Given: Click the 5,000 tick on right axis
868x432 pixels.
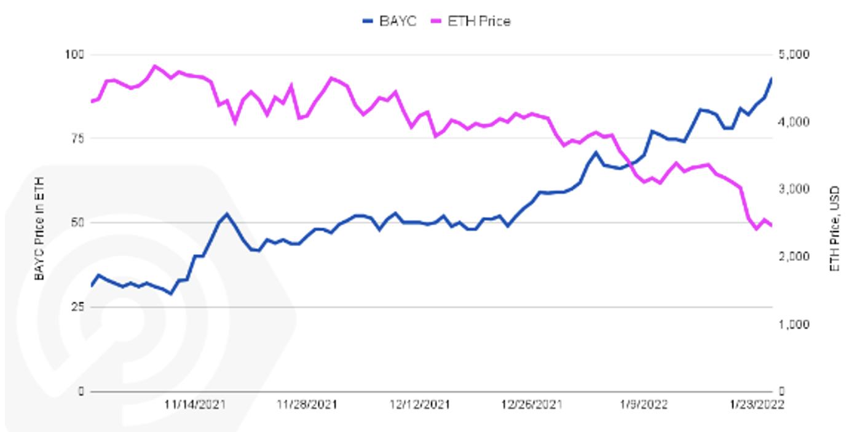Looking at the screenshot, I should click(x=794, y=55).
